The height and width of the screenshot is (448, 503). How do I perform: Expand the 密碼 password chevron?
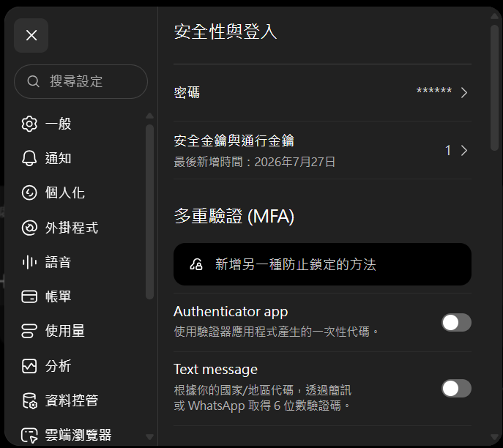[464, 93]
